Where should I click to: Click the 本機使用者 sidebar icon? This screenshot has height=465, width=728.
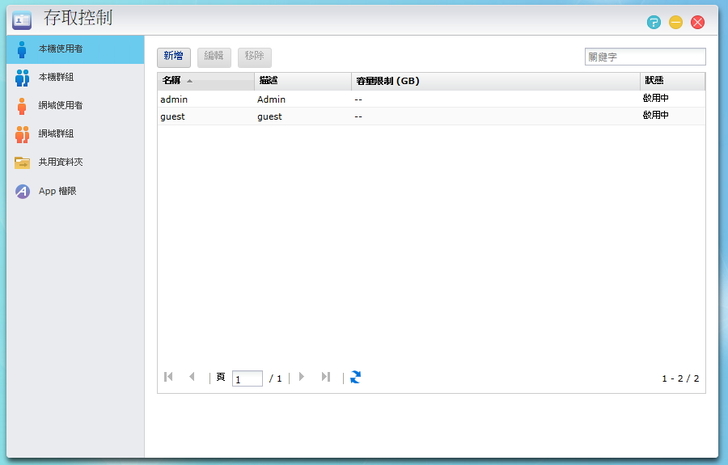(21, 49)
